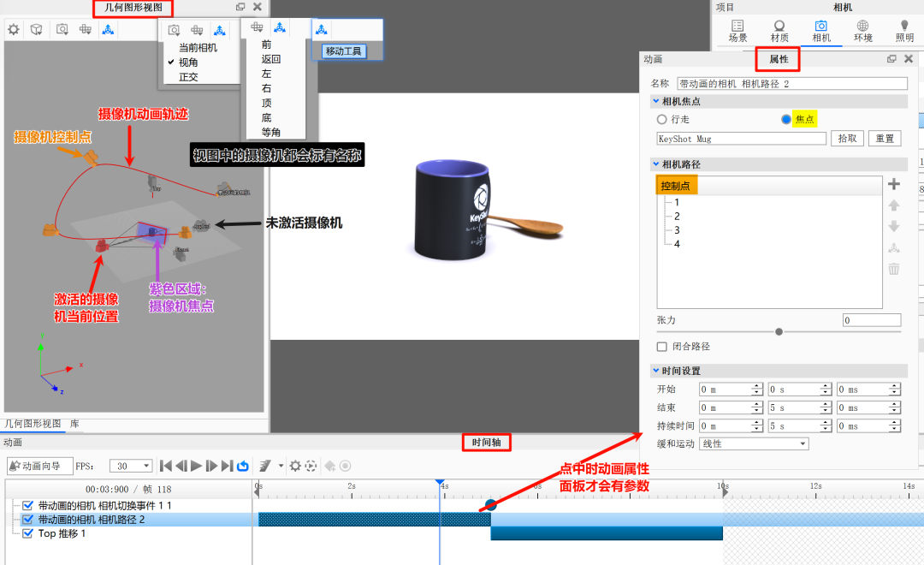Viewport: 924px width, 565px height.
Task: Enable the 闭合路径 closed path checkbox
Action: pos(661,347)
